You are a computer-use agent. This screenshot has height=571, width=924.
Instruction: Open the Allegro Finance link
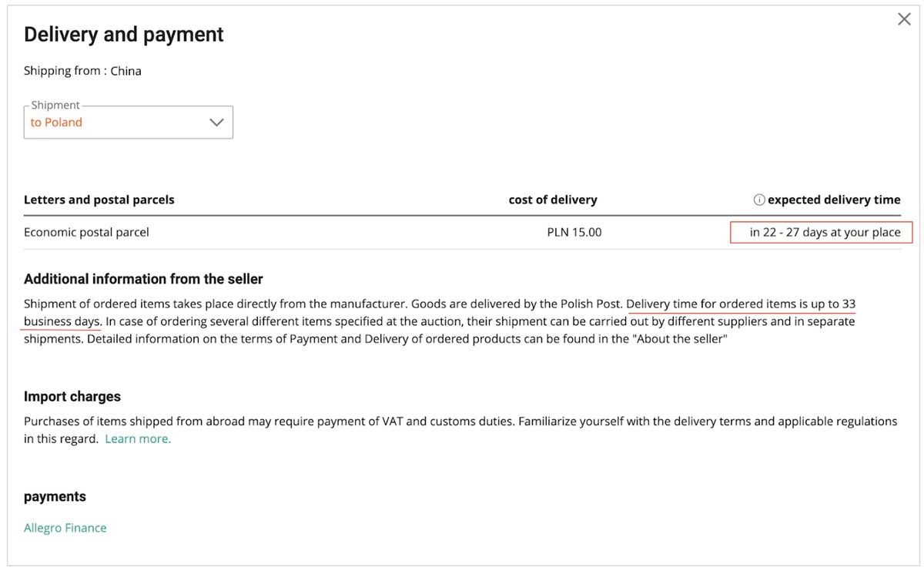[x=65, y=528]
